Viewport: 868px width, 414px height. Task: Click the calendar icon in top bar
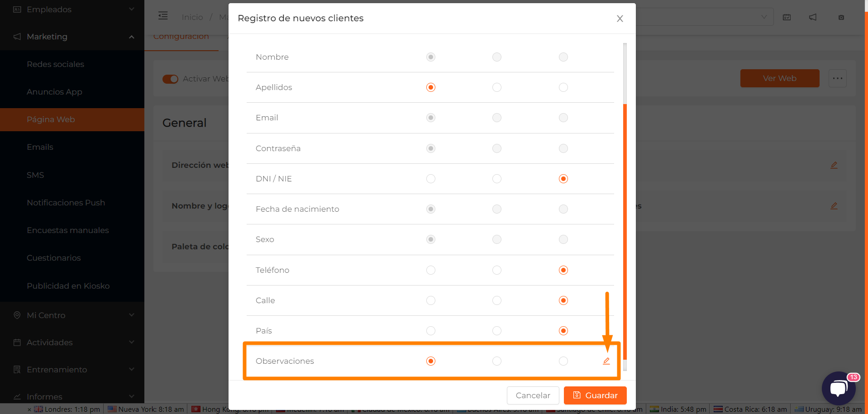coord(787,17)
